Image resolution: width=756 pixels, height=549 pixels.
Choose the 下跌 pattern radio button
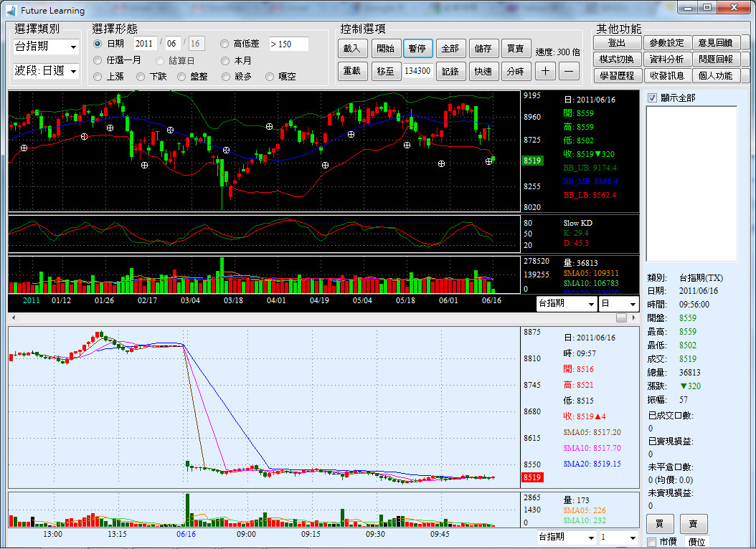tap(141, 77)
